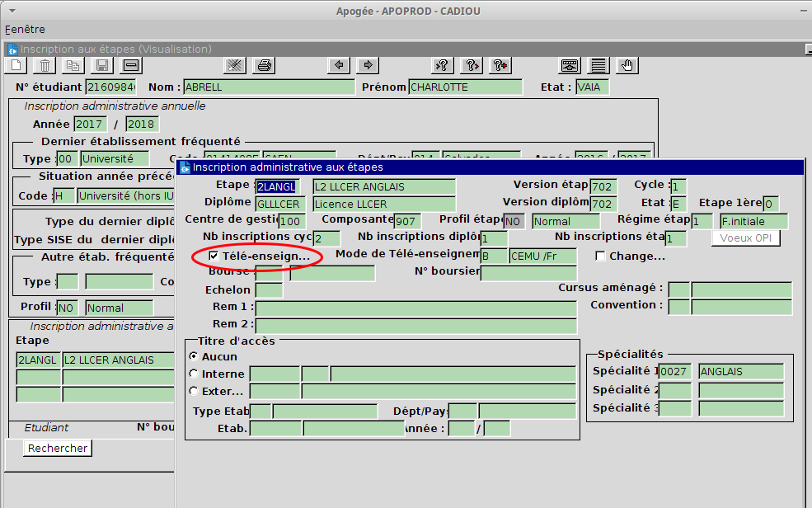Click the Voeux OPI button
The height and width of the screenshot is (508, 812).
pyautogui.click(x=745, y=238)
